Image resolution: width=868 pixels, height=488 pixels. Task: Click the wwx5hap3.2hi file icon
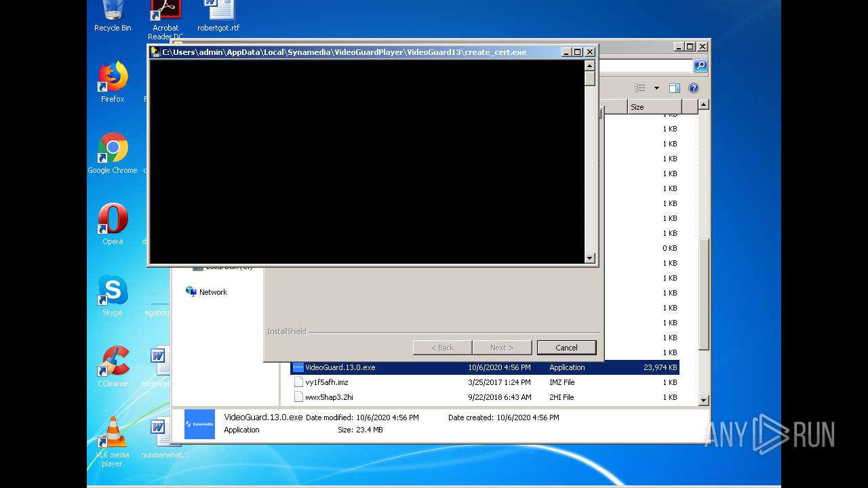point(298,397)
